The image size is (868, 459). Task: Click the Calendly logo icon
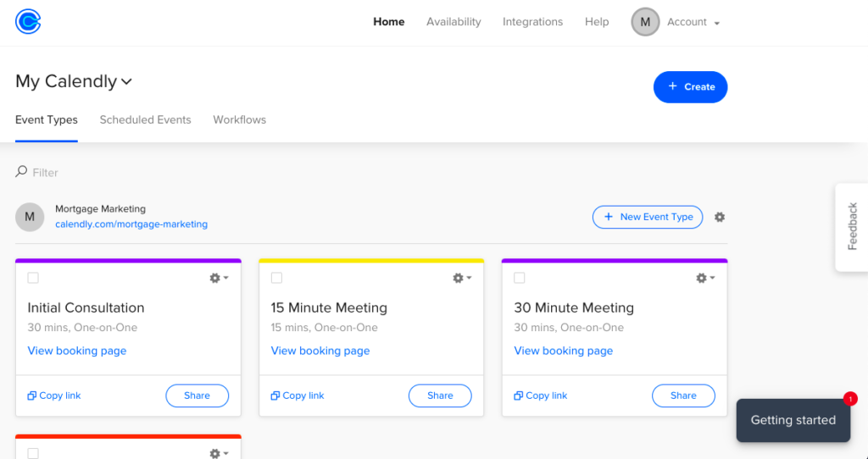point(28,22)
